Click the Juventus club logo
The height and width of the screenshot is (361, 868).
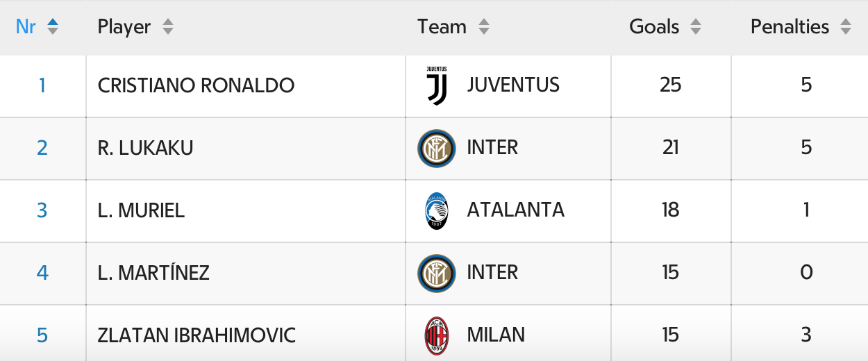437,86
